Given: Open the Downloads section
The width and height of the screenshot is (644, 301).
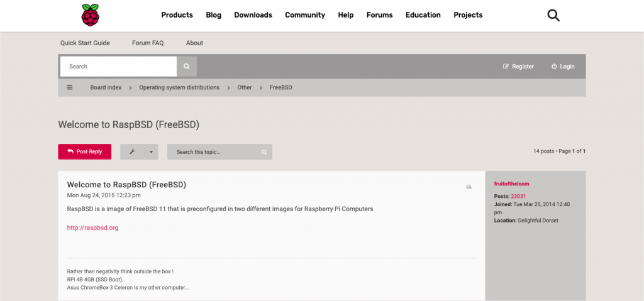Looking at the screenshot, I should (253, 15).
